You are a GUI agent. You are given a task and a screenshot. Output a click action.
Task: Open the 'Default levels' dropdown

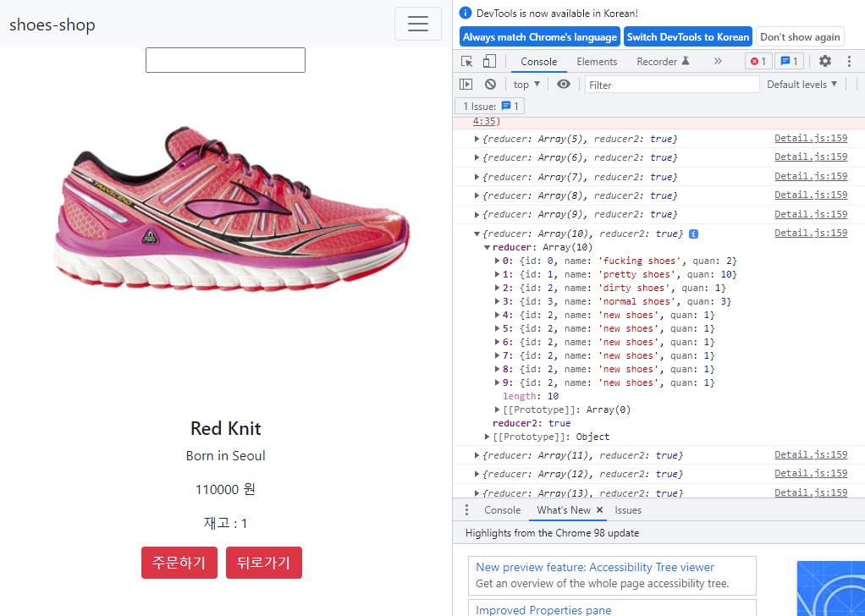click(x=801, y=84)
